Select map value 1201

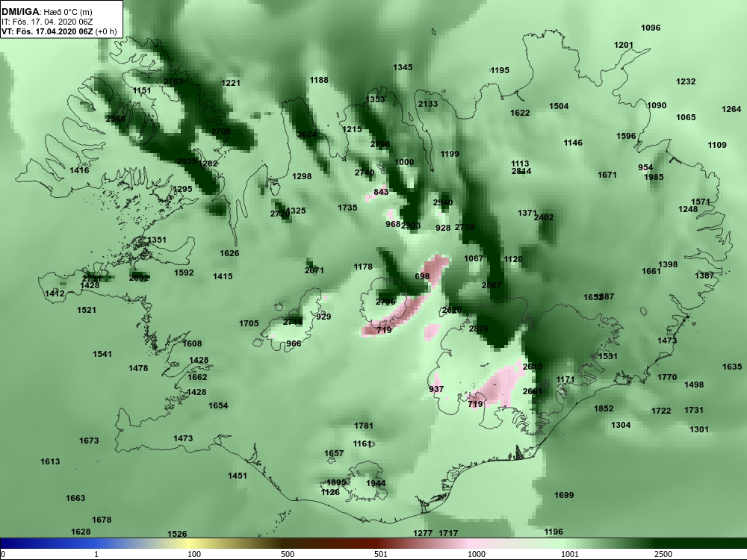click(624, 45)
